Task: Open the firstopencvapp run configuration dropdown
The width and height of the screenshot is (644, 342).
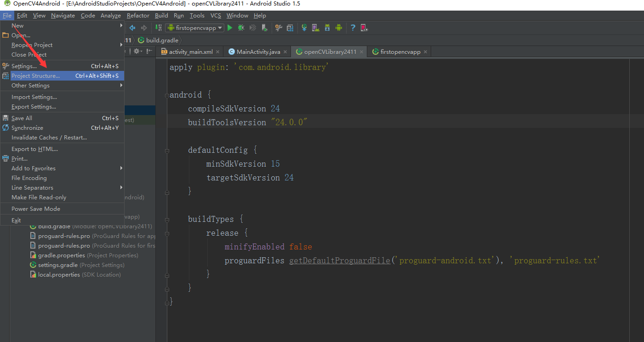Action: (x=194, y=28)
